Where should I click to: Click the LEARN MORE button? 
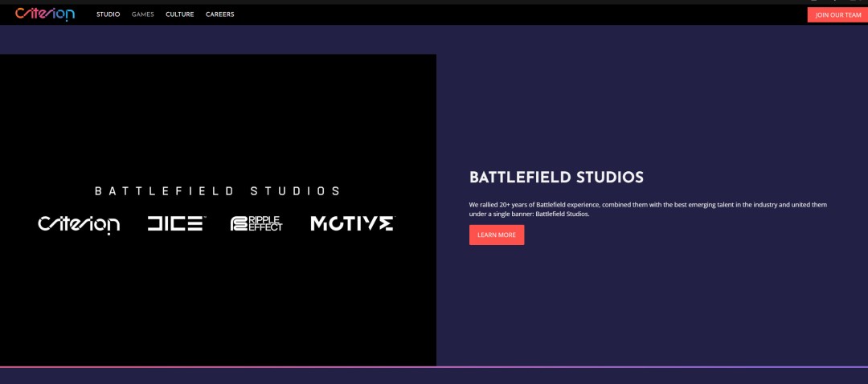click(496, 235)
